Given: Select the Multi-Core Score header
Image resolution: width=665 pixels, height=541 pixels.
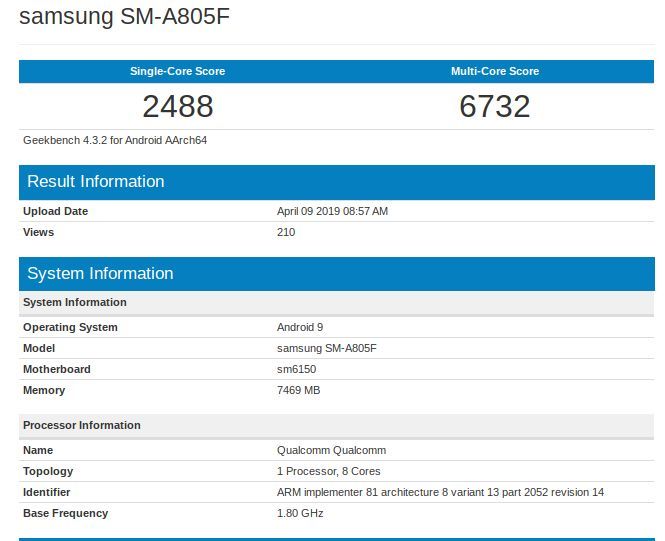Looking at the screenshot, I should (495, 71).
